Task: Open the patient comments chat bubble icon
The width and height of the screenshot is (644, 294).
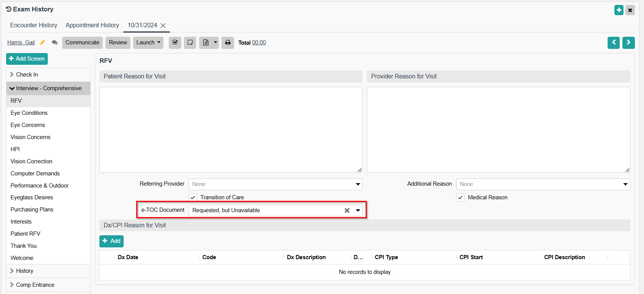Action: [55, 42]
